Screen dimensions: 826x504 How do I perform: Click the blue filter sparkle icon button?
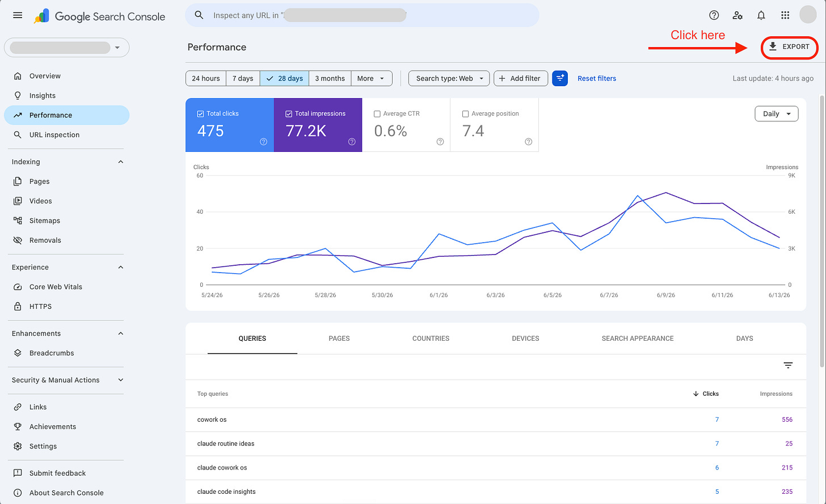coord(560,78)
